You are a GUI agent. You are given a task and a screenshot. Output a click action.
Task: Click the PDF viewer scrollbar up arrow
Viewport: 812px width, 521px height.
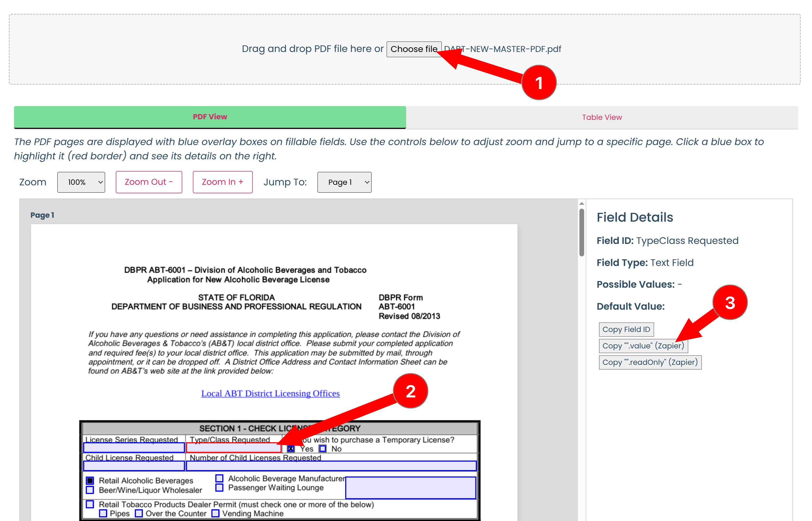pos(582,204)
